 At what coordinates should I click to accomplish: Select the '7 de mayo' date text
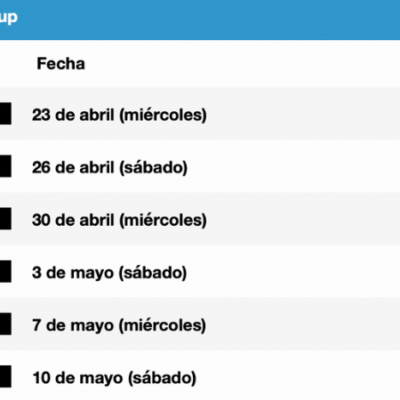73,325
